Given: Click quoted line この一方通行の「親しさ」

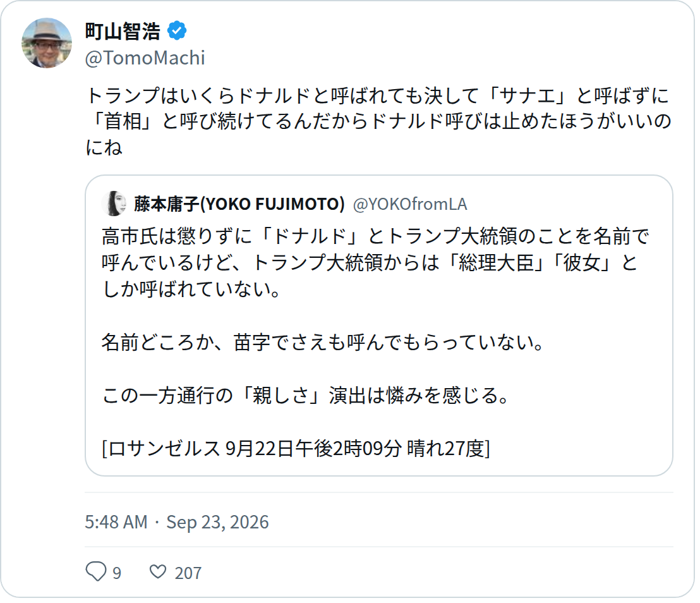Looking at the screenshot, I should pos(305,395).
